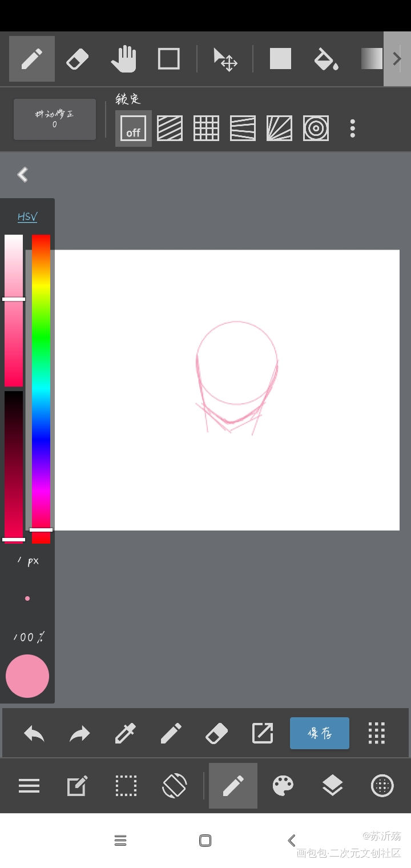The height and width of the screenshot is (868, 411).
Task: Activate the eyedropper color picker
Action: coord(126,733)
